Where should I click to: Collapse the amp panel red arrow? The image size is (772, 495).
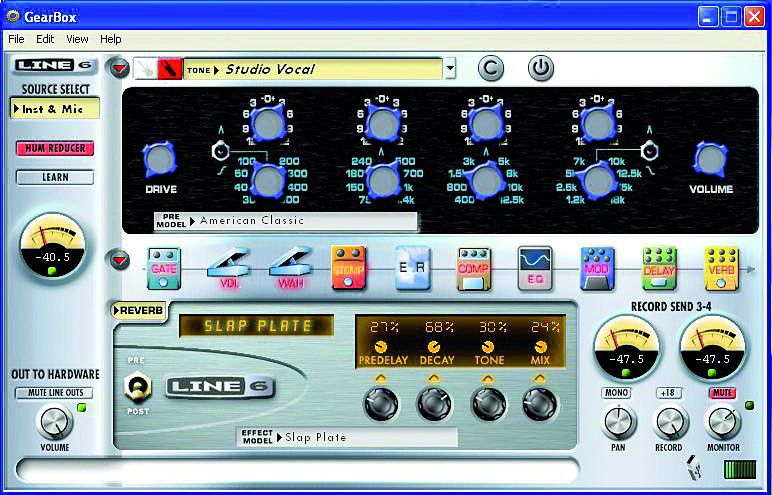[120, 68]
